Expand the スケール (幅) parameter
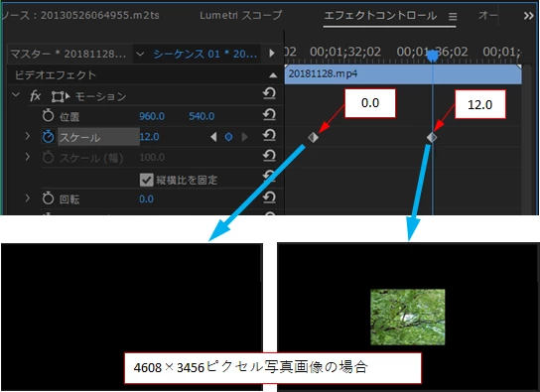This screenshot has width=540, height=392. (27, 157)
